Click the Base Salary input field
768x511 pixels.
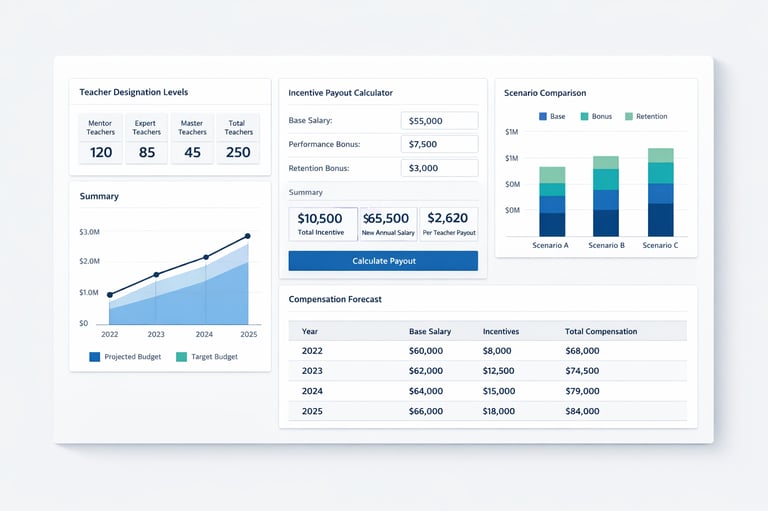(x=439, y=121)
